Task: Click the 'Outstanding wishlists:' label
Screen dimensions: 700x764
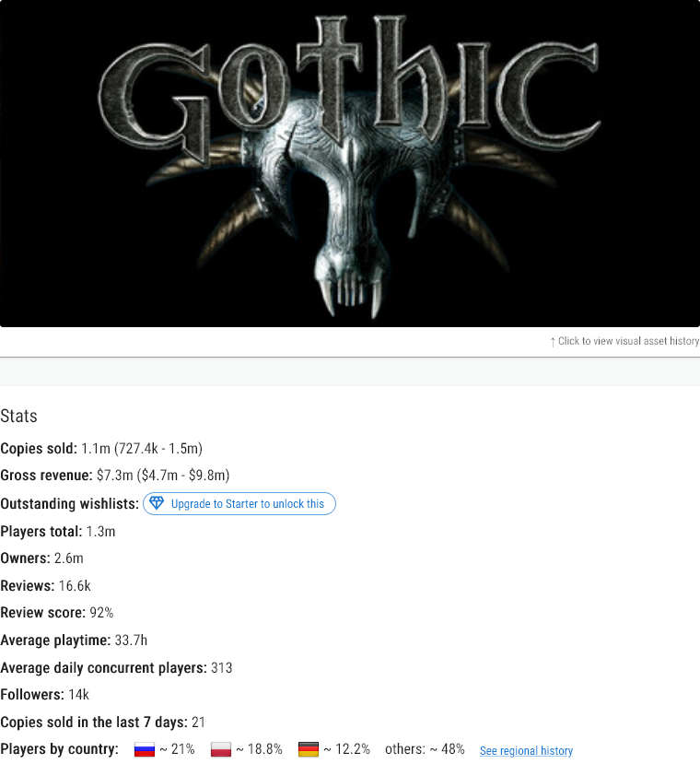Action: [70, 503]
